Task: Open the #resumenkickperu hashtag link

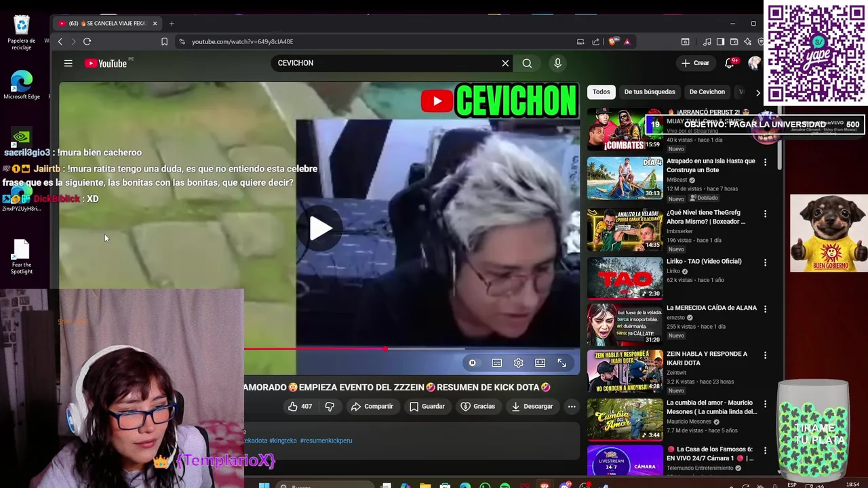Action: tap(326, 441)
